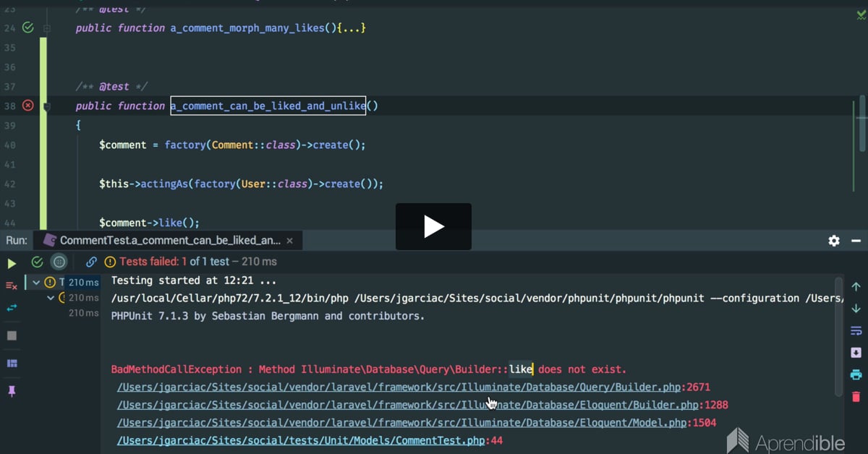Screen dimensions: 868x454
Task: Click the $this->actingAs code line
Action: click(x=241, y=184)
